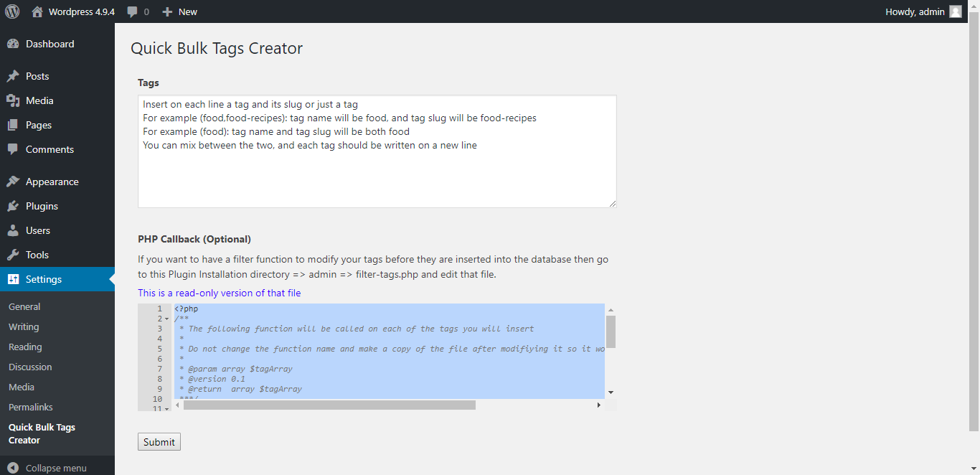Viewport: 980px width, 475px height.
Task: Open Posts menu item
Action: (57, 76)
